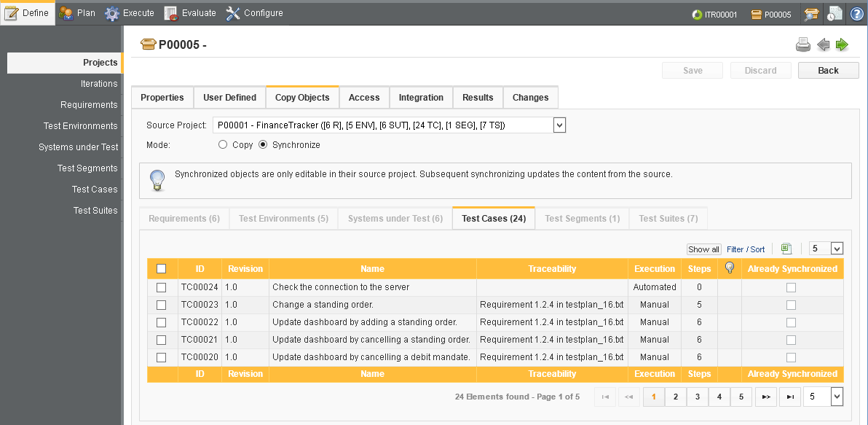Click the Show all button
This screenshot has width=868, height=425.
point(703,249)
